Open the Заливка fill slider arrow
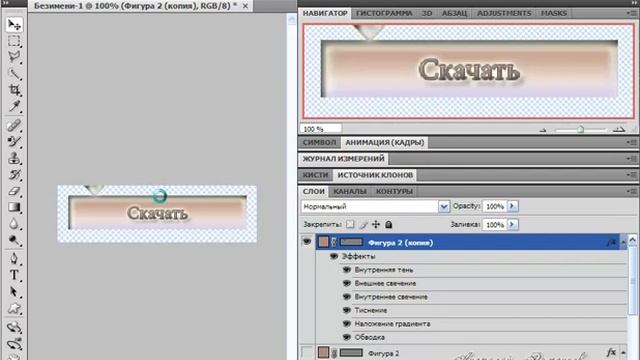Viewport: 640px width, 360px height. tap(513, 224)
